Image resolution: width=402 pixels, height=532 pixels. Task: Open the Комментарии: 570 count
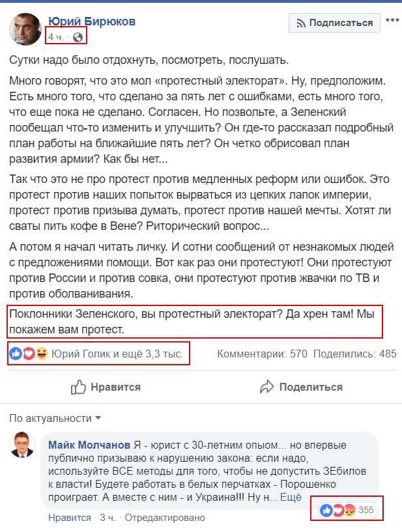click(261, 354)
